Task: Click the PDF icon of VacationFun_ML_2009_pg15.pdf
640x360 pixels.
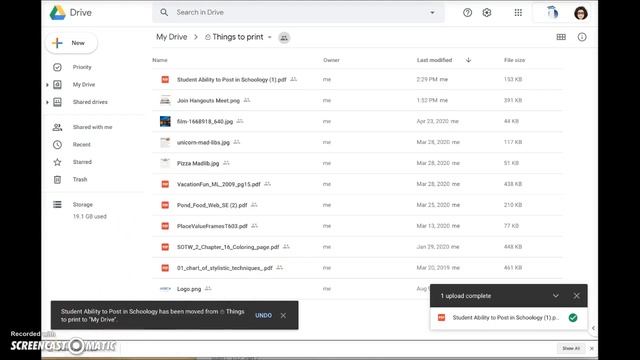Action: (165, 184)
